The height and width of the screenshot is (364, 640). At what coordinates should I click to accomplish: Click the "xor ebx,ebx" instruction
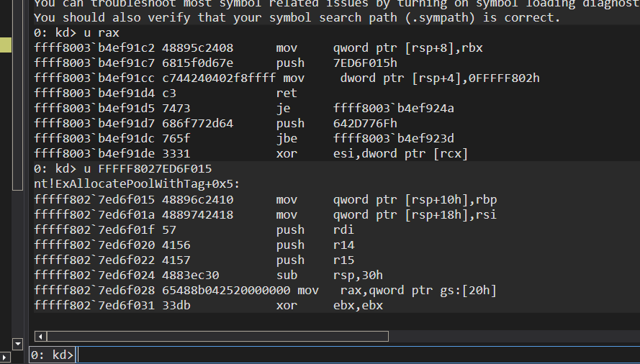point(329,306)
